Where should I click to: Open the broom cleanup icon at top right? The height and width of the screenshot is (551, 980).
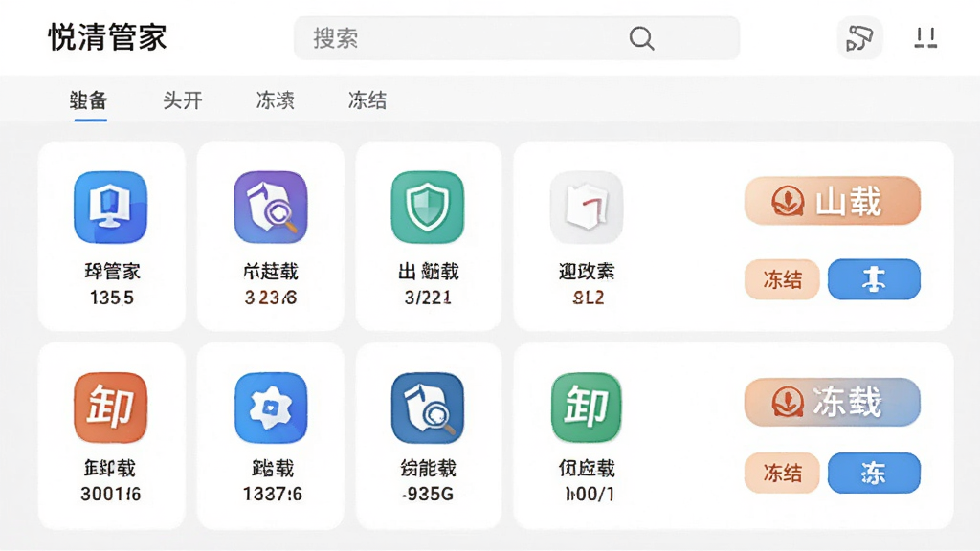point(859,38)
